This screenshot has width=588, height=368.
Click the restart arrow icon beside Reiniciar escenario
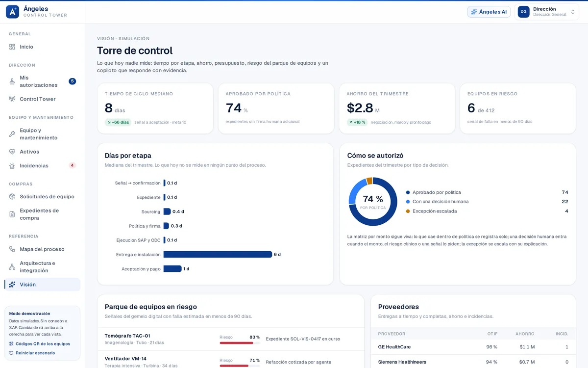point(11,353)
